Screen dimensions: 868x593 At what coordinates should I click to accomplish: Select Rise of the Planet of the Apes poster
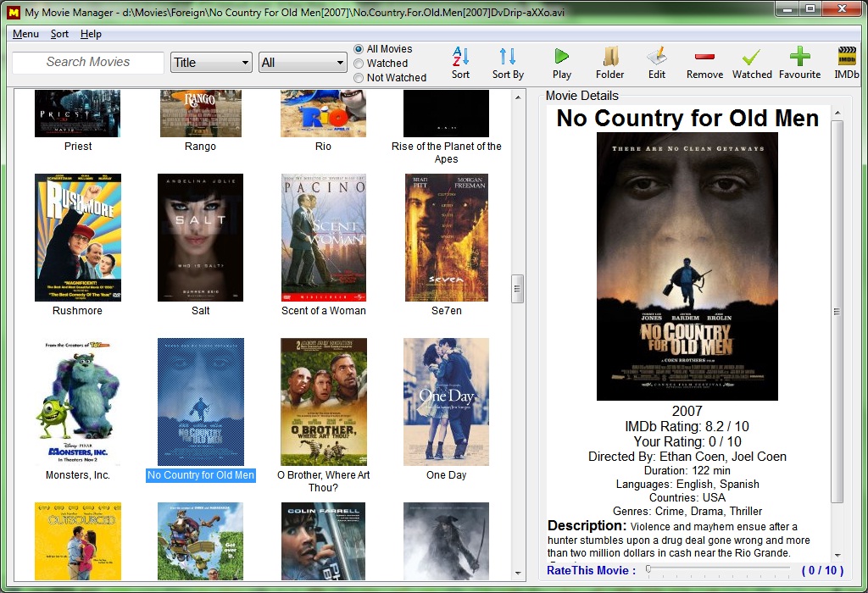pyautogui.click(x=446, y=114)
